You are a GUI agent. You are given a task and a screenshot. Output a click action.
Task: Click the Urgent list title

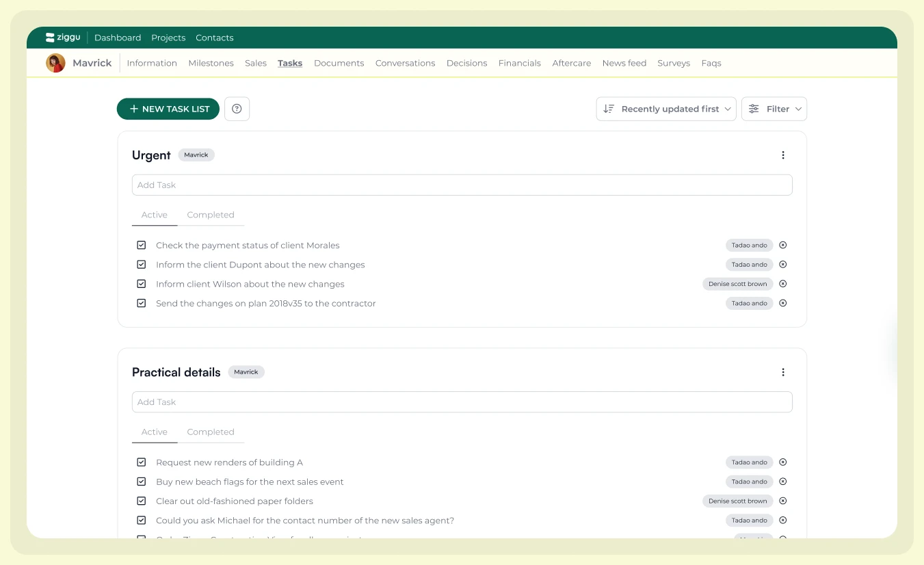click(x=151, y=155)
